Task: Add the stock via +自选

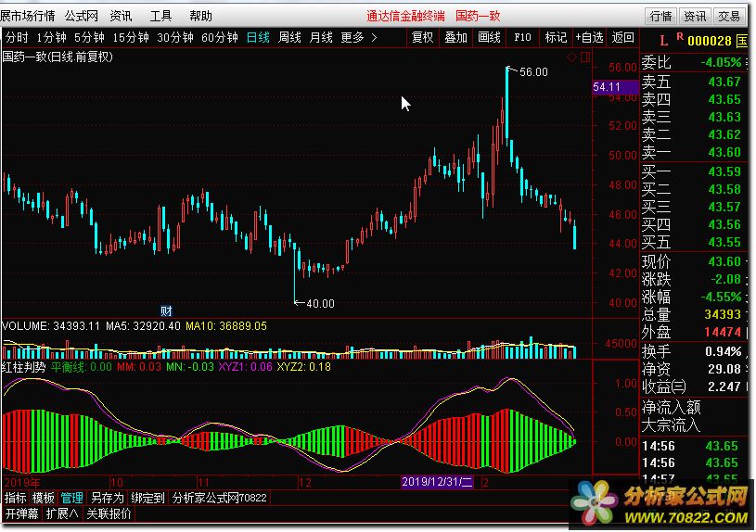Action: tap(589, 37)
